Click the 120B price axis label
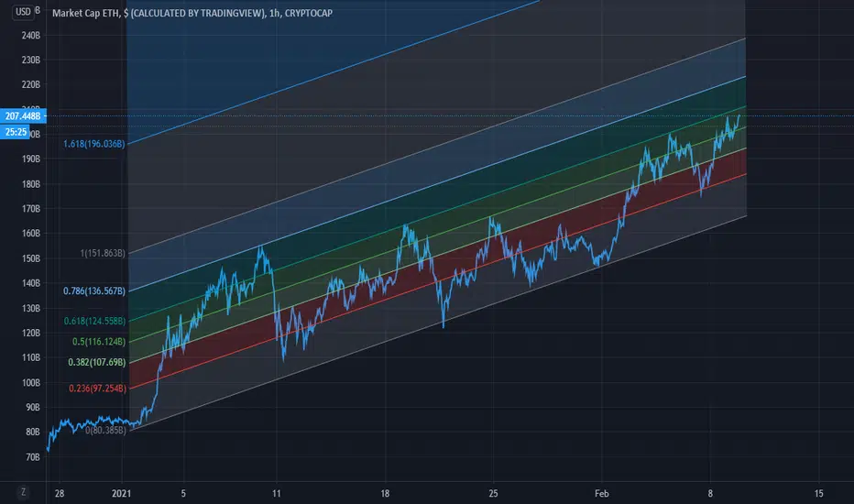This screenshot has height=504, width=854. [x=31, y=333]
